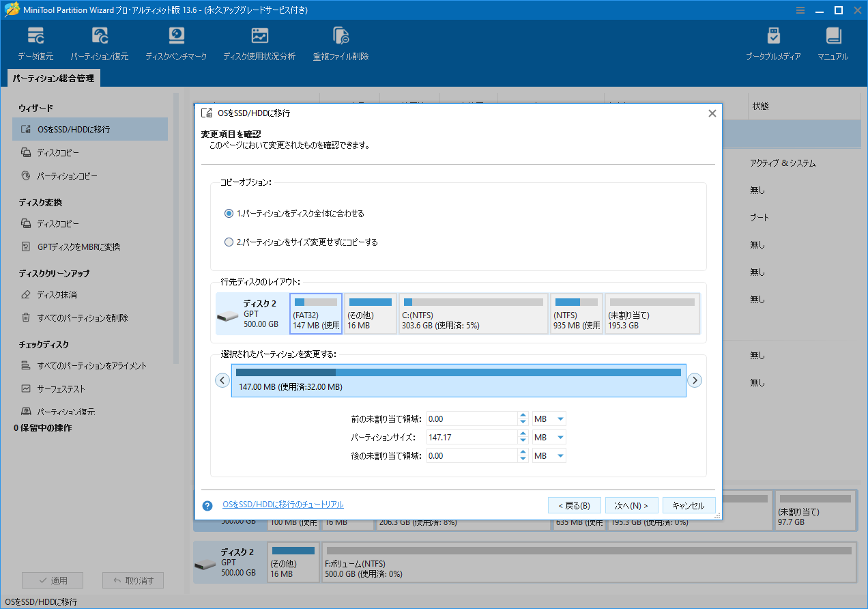Viewport: 868px width, 609px height.
Task: Click the 次へ (Next) button
Action: [631, 505]
